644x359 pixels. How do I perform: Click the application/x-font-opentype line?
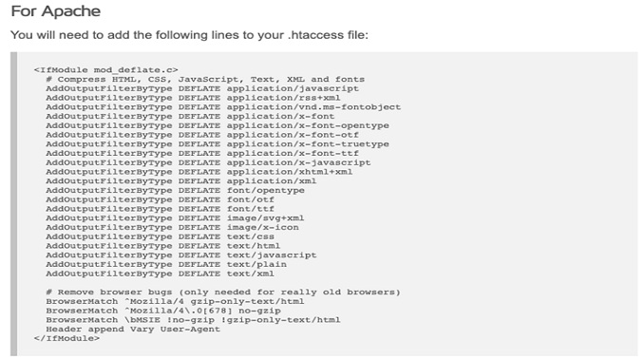click(x=218, y=125)
